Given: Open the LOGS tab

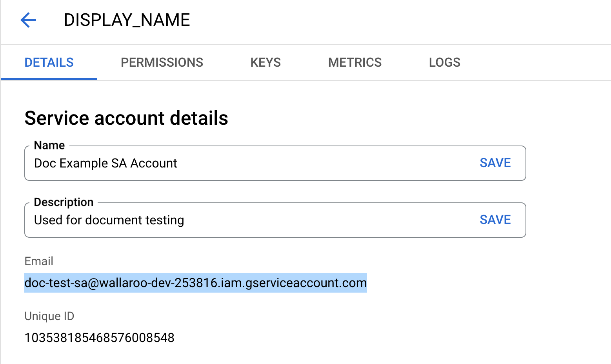Looking at the screenshot, I should click(x=444, y=62).
